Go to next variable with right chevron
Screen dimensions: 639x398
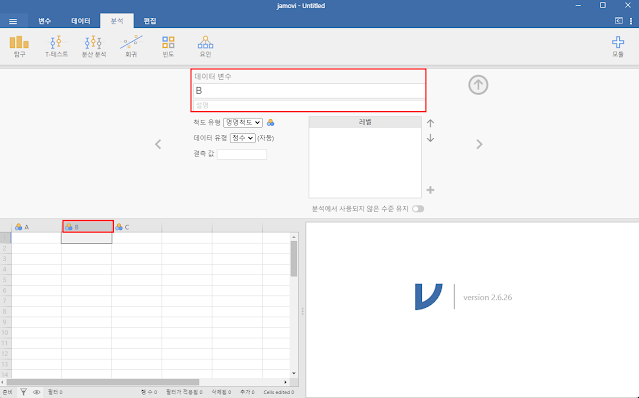pyautogui.click(x=479, y=144)
